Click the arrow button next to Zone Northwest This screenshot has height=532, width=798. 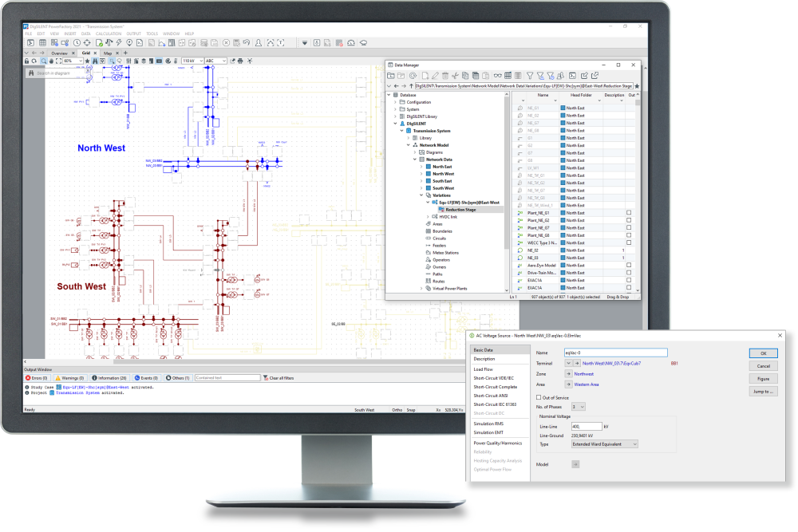coord(568,374)
